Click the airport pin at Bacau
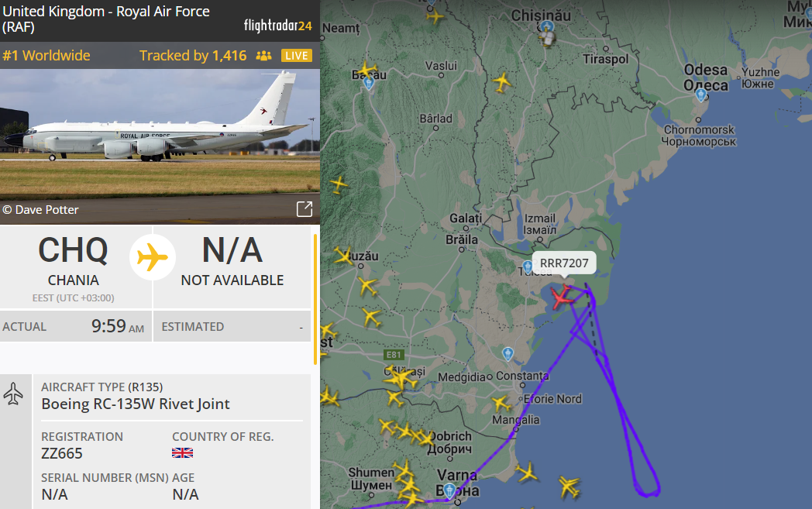The height and width of the screenshot is (509, 812). (x=369, y=83)
